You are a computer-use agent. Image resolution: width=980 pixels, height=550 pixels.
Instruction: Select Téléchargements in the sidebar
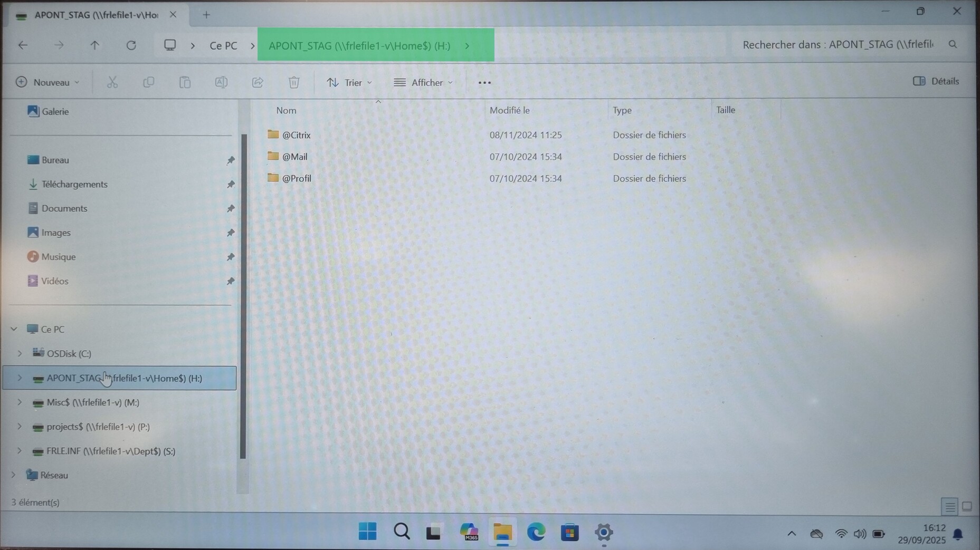(74, 185)
